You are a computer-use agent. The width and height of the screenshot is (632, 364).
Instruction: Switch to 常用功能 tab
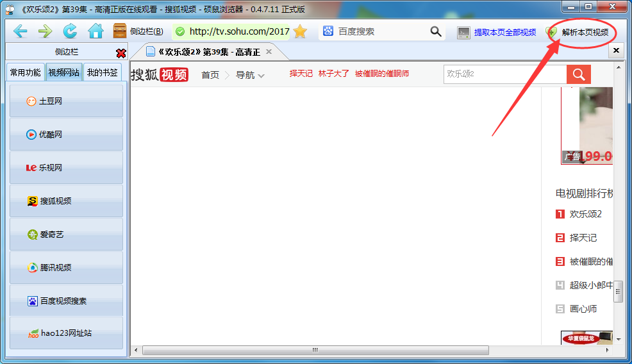coord(26,72)
